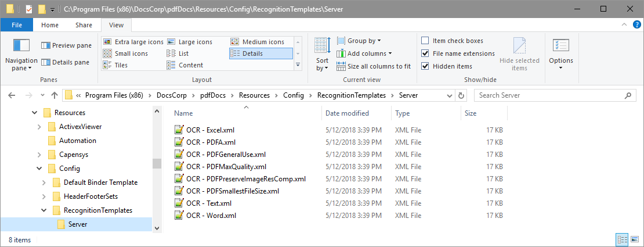Choose the List layout

178,53
